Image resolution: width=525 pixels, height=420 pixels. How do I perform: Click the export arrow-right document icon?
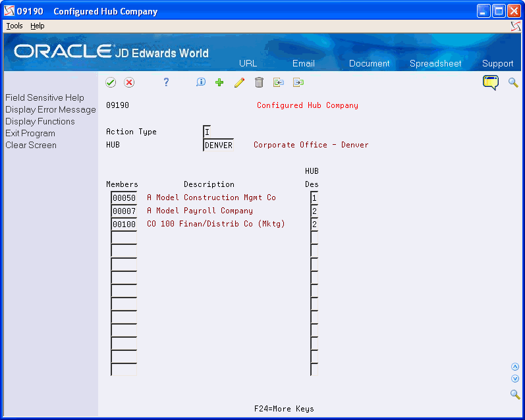298,82
